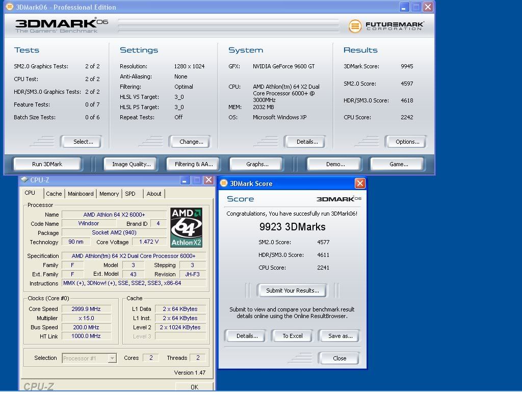The height and width of the screenshot is (420, 522).
Task: Click Submit Your Results... in Score dialog
Action: point(292,291)
